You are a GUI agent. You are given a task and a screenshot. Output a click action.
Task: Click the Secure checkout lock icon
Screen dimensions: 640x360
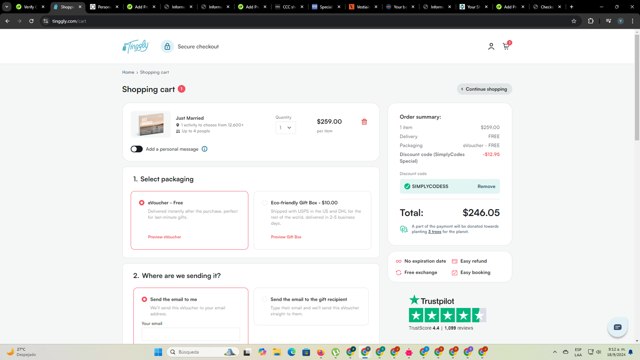coord(167,47)
